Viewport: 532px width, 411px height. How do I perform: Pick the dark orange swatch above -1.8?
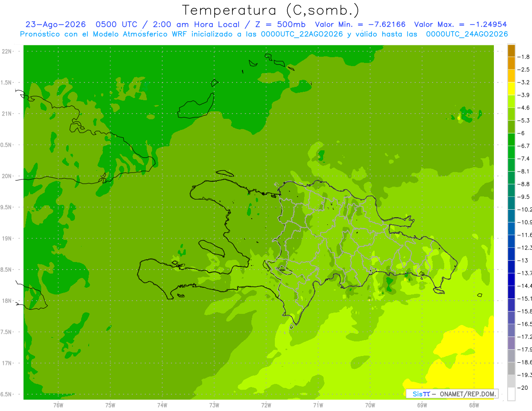point(511,51)
